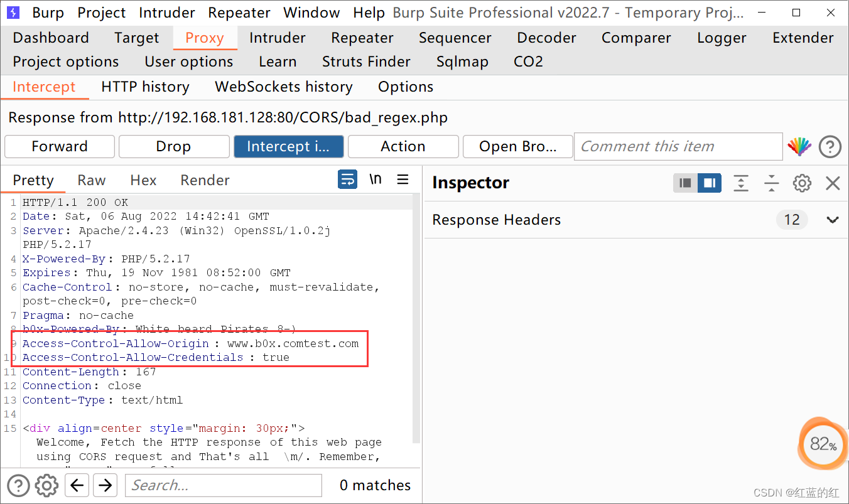The height and width of the screenshot is (504, 849).
Task: Switch to HTTP history sub-tab
Action: (145, 87)
